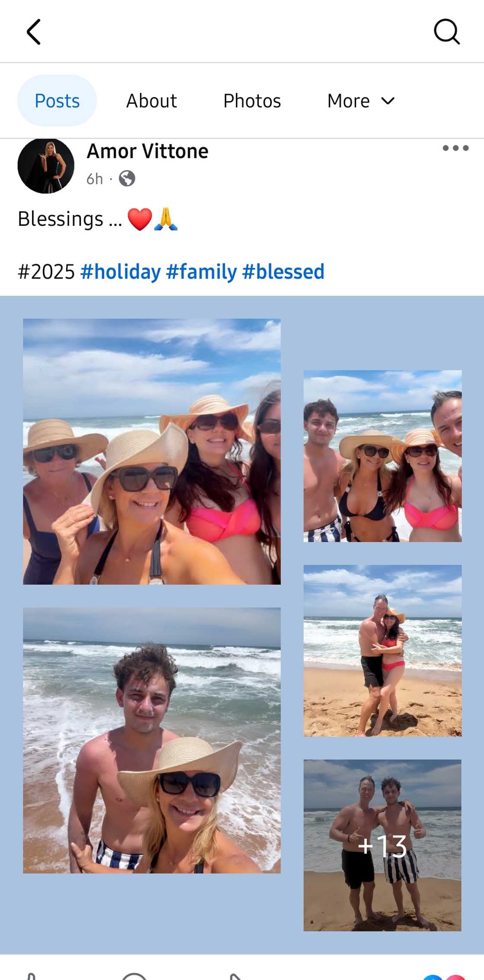Click the chevron next to More
The image size is (484, 980).
click(x=388, y=101)
